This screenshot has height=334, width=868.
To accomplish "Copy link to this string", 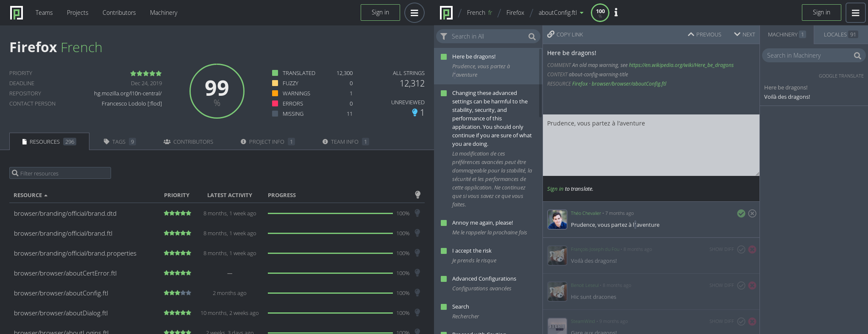I will [565, 34].
